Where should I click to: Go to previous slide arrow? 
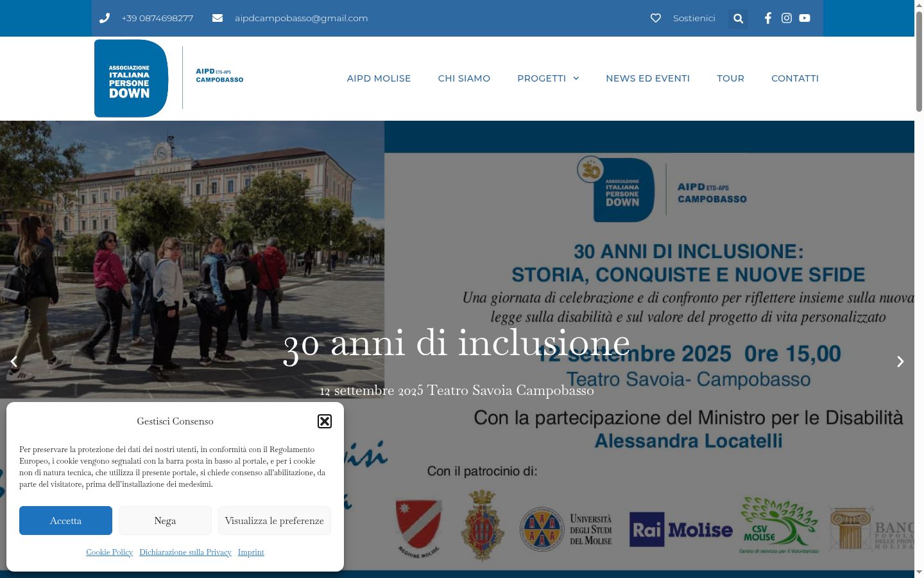click(13, 362)
